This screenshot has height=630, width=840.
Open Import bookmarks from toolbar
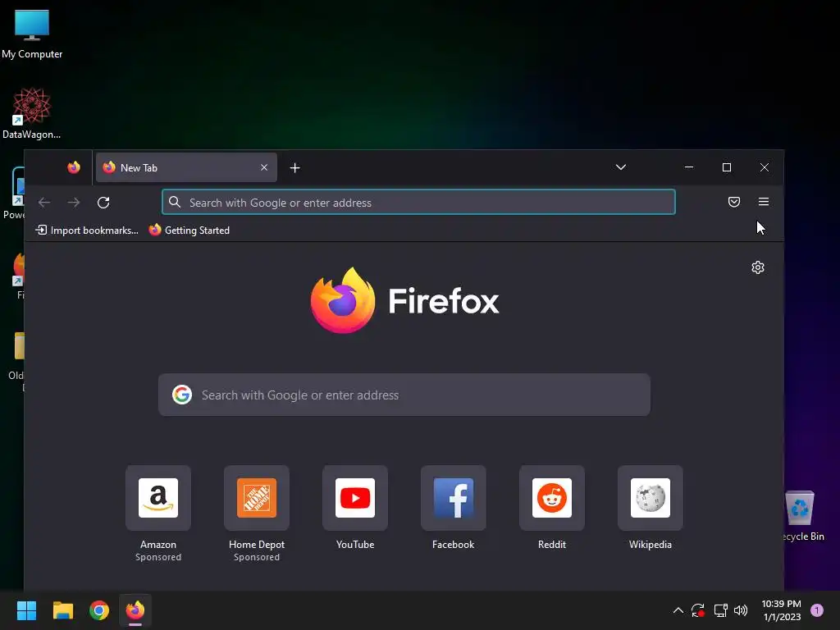tap(87, 231)
